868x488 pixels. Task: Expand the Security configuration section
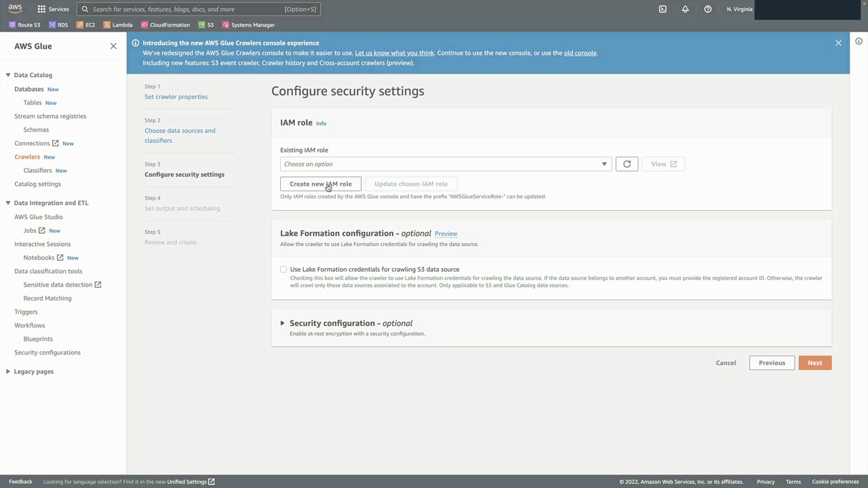click(x=282, y=323)
